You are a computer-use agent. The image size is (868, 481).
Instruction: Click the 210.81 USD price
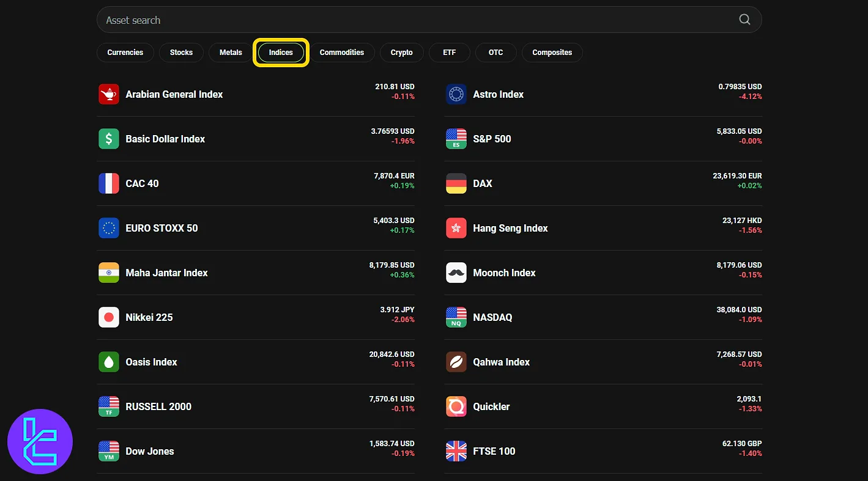pos(395,87)
